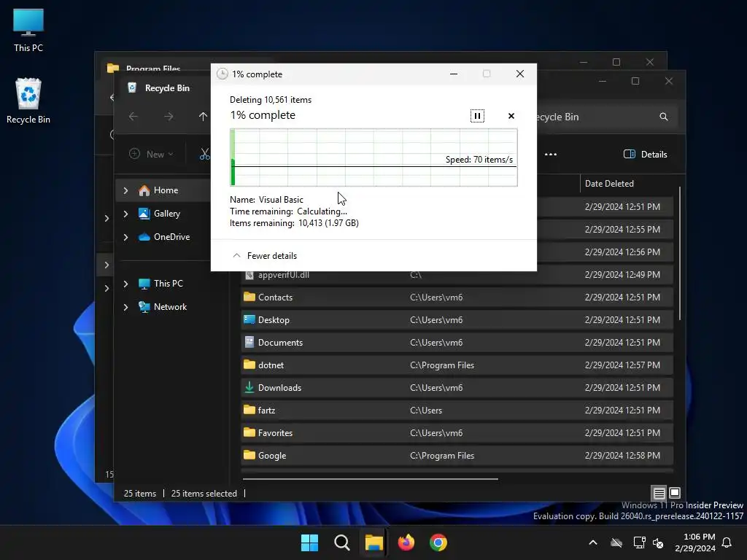The width and height of the screenshot is (747, 560).
Task: Switch to large thumbnails view
Action: tap(675, 493)
